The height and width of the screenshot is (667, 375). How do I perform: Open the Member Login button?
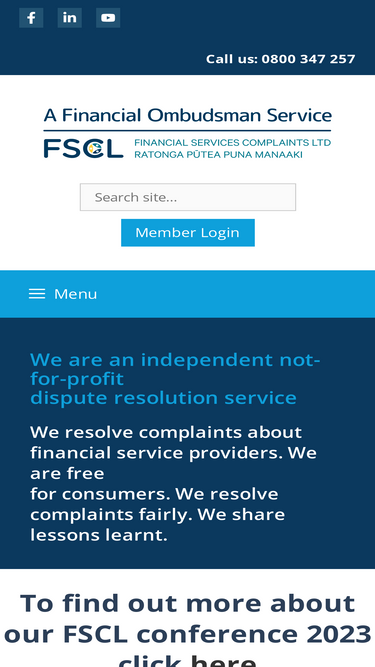pyautogui.click(x=188, y=233)
